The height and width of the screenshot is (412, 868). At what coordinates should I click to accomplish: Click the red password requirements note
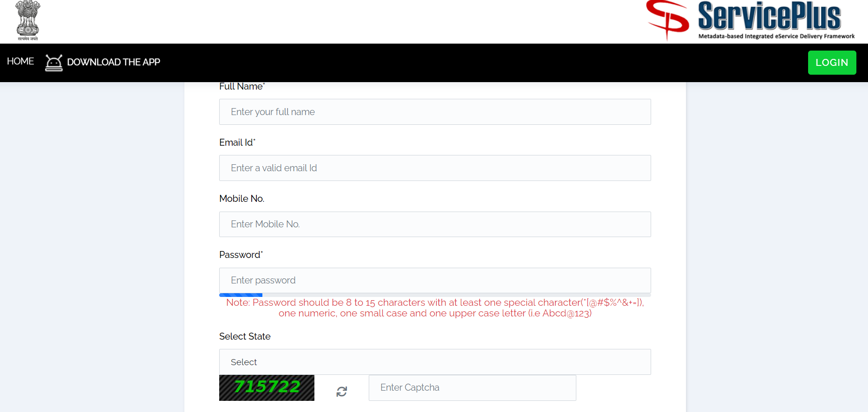pyautogui.click(x=435, y=308)
